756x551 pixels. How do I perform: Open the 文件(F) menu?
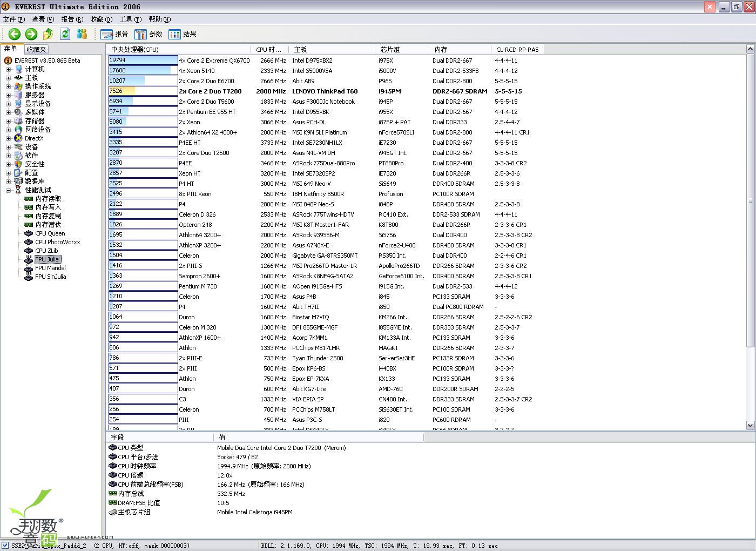coord(14,19)
